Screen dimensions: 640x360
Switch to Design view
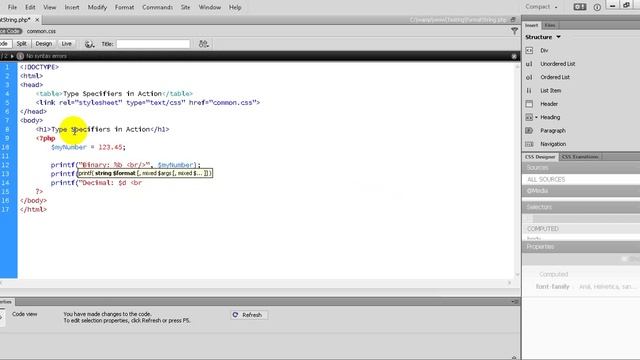[x=44, y=44]
